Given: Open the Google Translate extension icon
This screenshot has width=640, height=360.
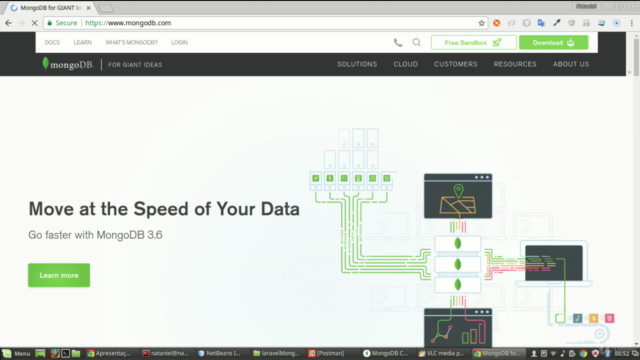Looking at the screenshot, I should tap(541, 23).
